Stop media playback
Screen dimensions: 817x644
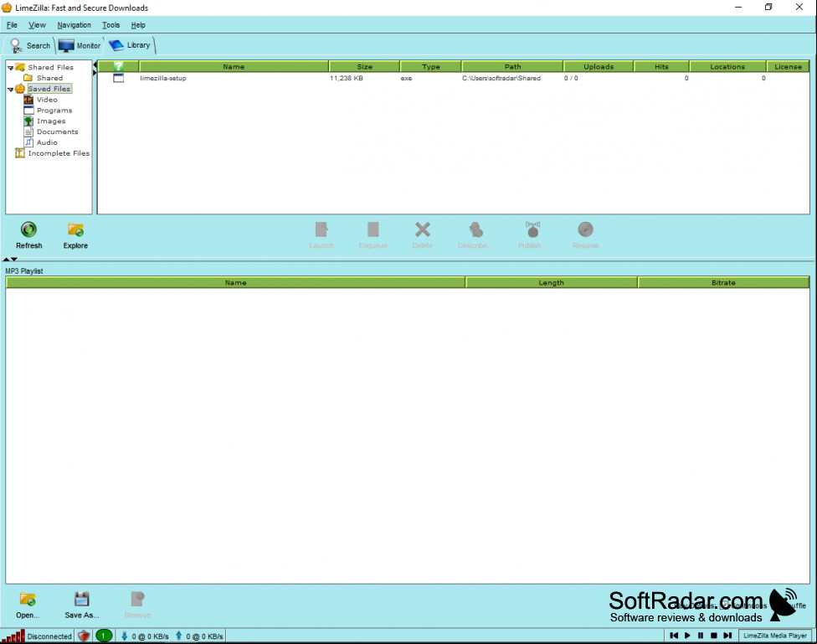point(714,636)
